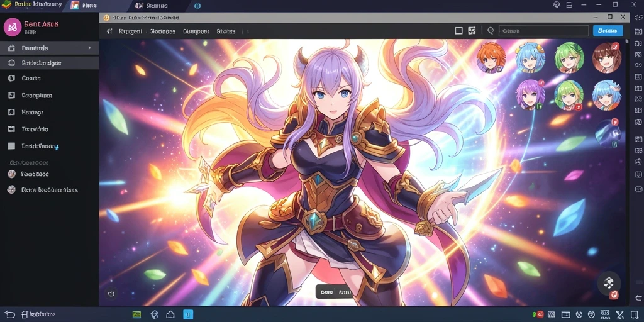Select the blue-haired avatar with yellow hair ornaments
Screen dimensions: 644x322
tap(530, 58)
